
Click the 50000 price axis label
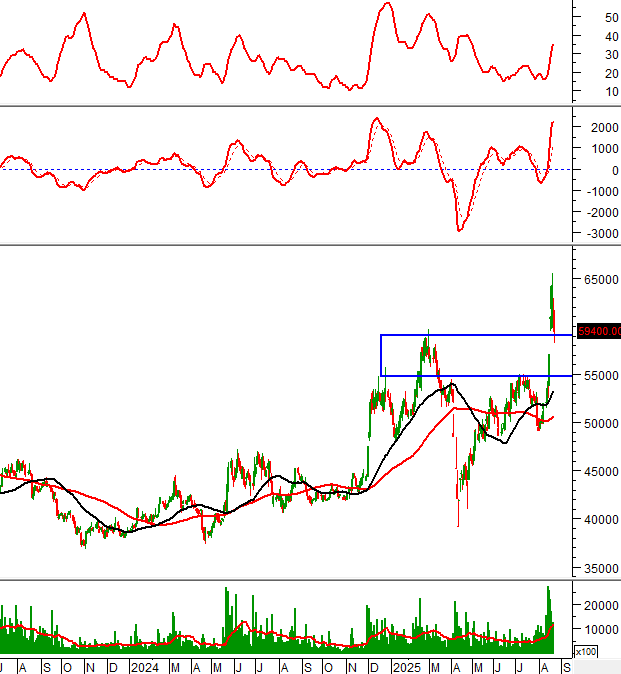(x=601, y=423)
